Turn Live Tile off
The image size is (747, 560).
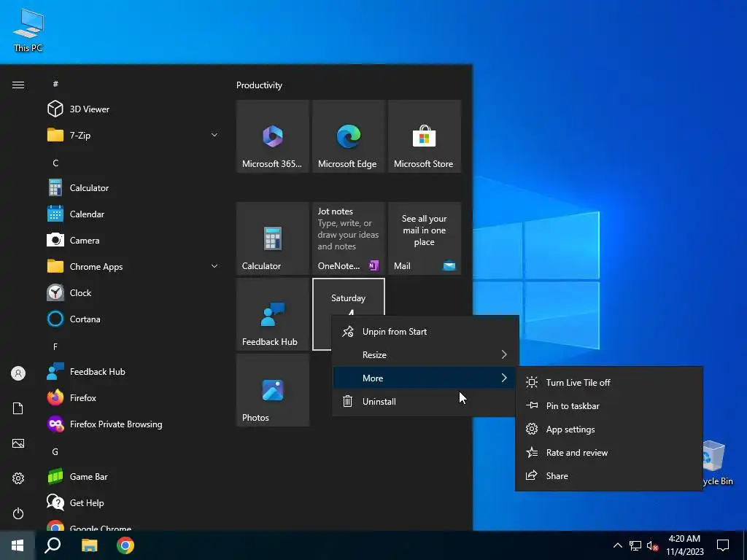(609, 382)
